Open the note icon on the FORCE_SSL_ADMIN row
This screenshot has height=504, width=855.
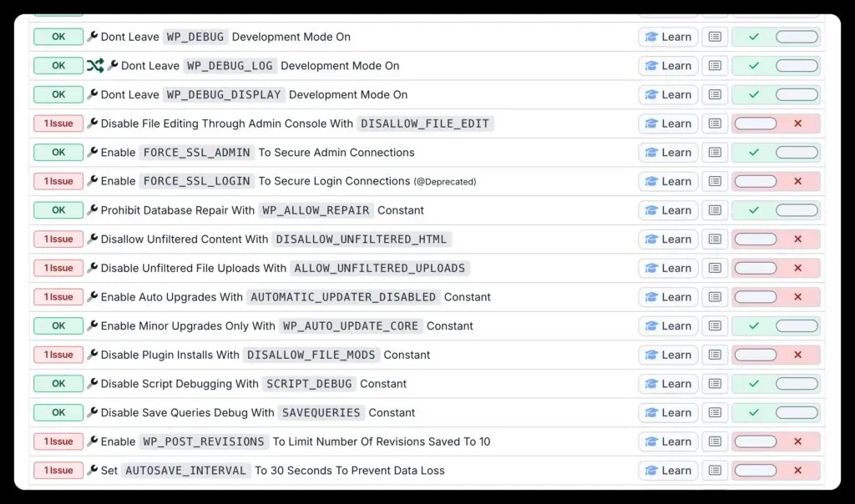point(715,152)
